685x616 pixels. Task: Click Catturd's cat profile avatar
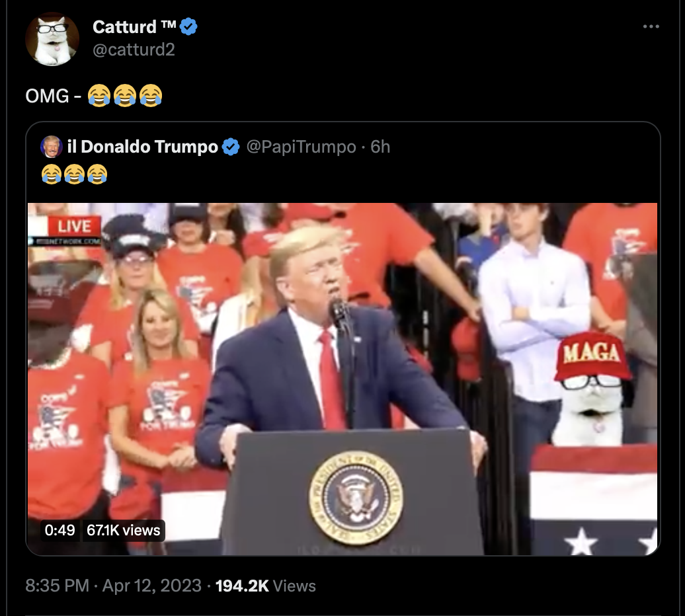coord(52,39)
